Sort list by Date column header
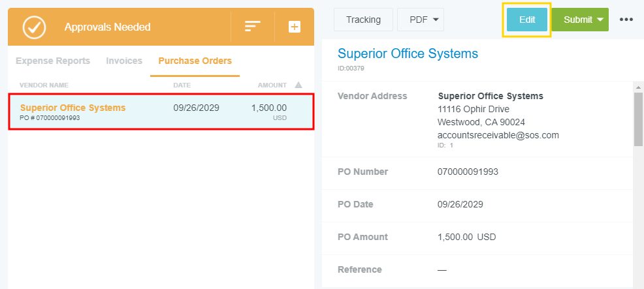The width and height of the screenshot is (644, 289). tap(182, 85)
